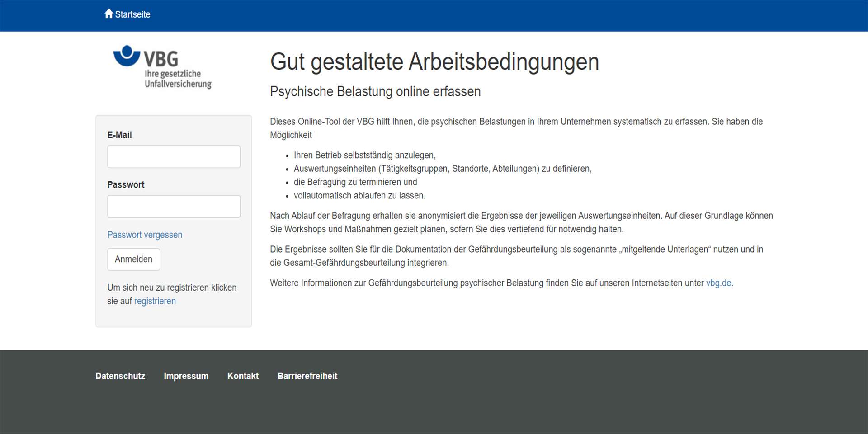This screenshot has width=868, height=434.
Task: Open the Kontakt page
Action: (243, 376)
